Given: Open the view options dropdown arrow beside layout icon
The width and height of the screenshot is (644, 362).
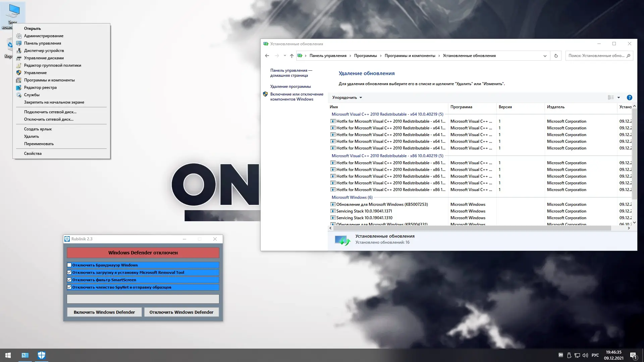Looking at the screenshot, I should tap(619, 98).
